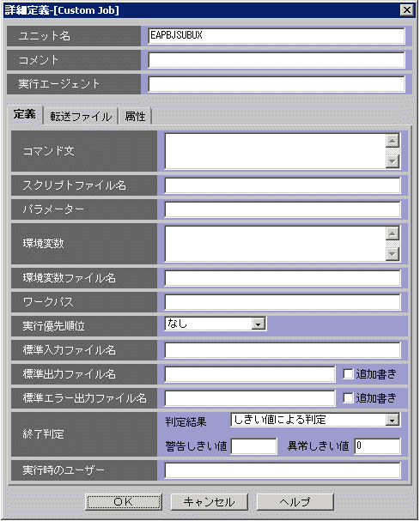
Task: Switch to the 転送ファイル tab
Action: coord(81,116)
